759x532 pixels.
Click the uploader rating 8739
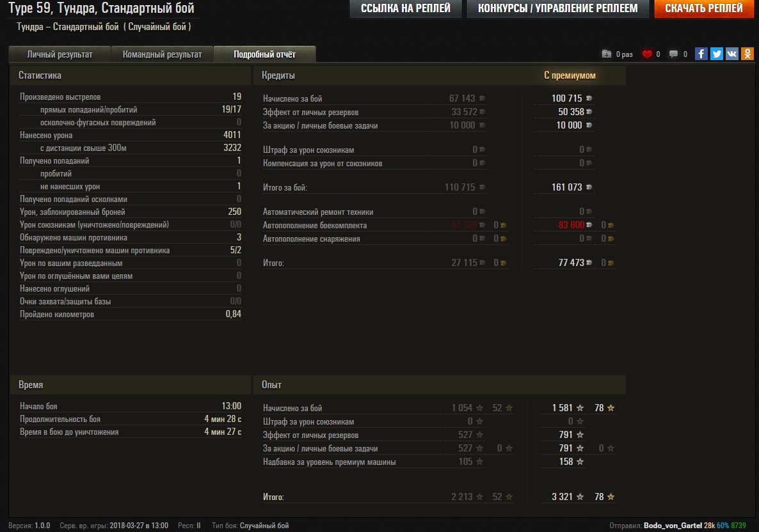tap(739, 525)
